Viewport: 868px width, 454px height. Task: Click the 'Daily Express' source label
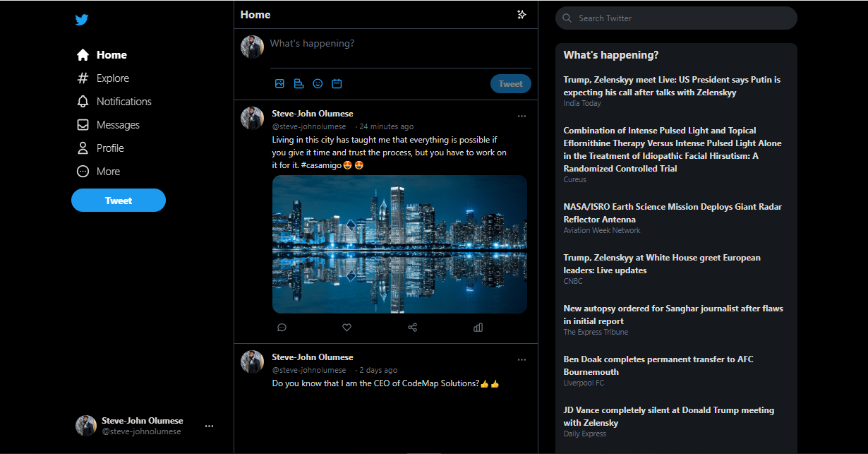(584, 434)
